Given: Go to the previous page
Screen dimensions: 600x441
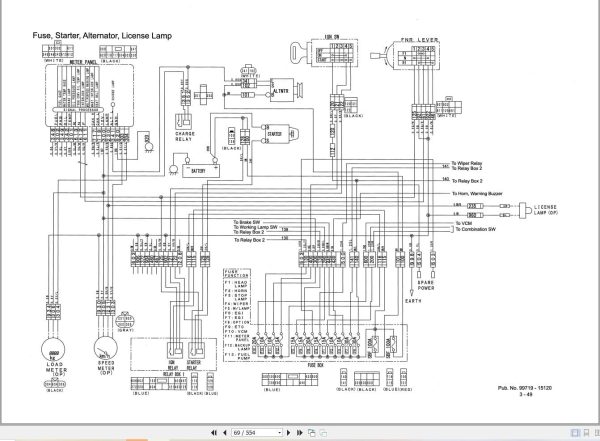Looking at the screenshot, I should tap(225, 433).
